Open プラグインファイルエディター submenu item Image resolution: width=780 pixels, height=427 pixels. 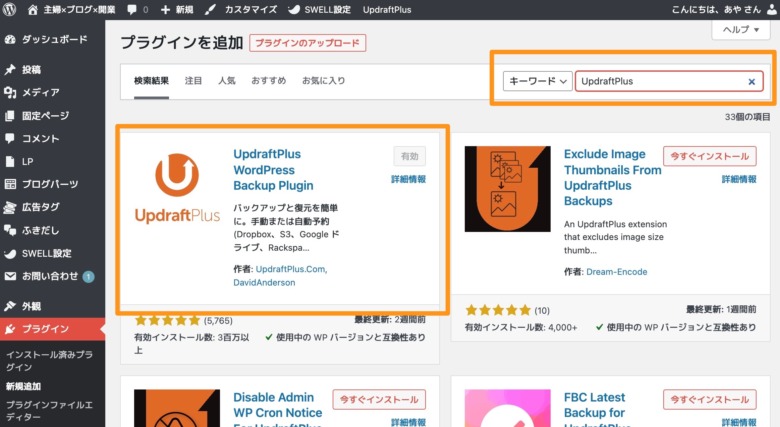[x=49, y=411]
